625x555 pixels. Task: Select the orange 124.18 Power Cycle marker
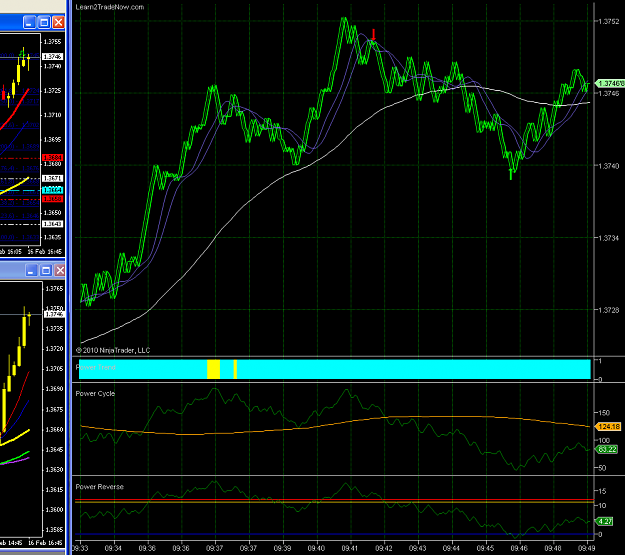point(608,427)
